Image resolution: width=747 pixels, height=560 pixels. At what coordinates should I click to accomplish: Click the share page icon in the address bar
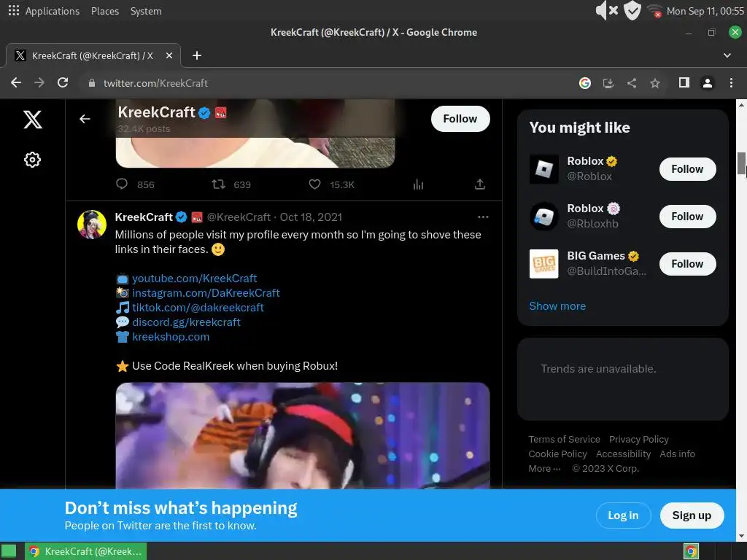point(632,83)
